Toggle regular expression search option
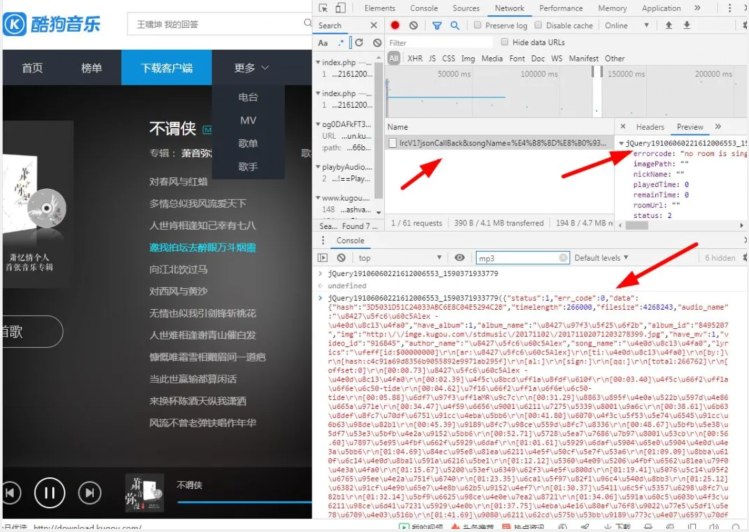The height and width of the screenshot is (532, 749). coord(341,43)
